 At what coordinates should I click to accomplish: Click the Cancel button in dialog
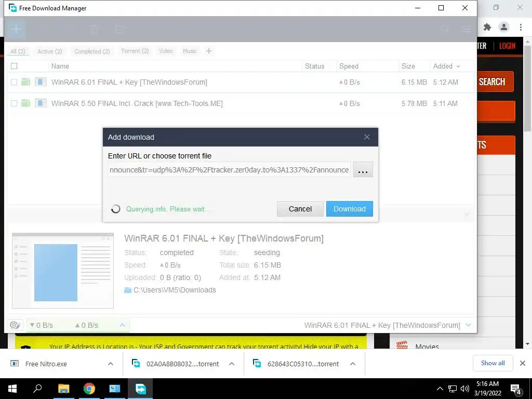pyautogui.click(x=300, y=209)
